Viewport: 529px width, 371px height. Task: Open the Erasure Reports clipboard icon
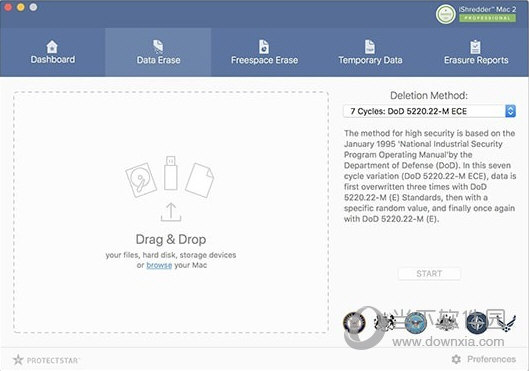(476, 47)
